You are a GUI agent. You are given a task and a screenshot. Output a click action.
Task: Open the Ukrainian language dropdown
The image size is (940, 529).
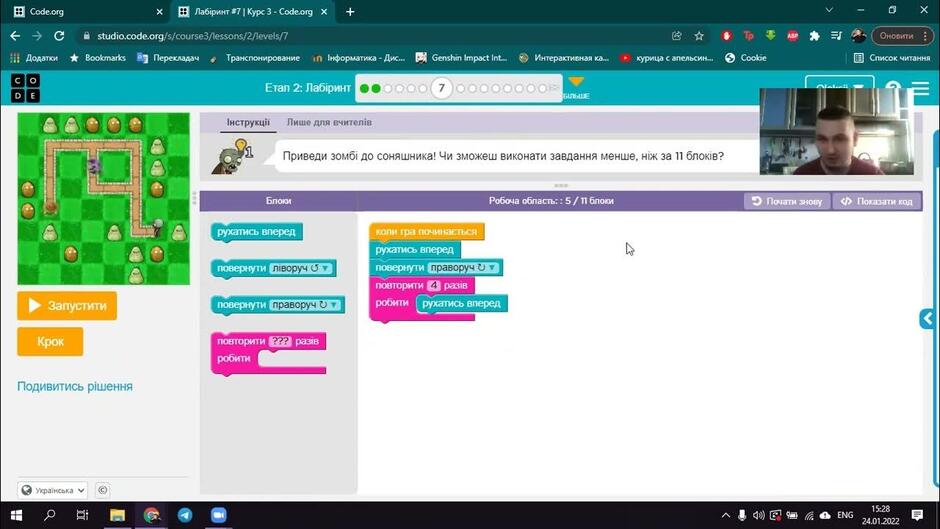tap(53, 490)
